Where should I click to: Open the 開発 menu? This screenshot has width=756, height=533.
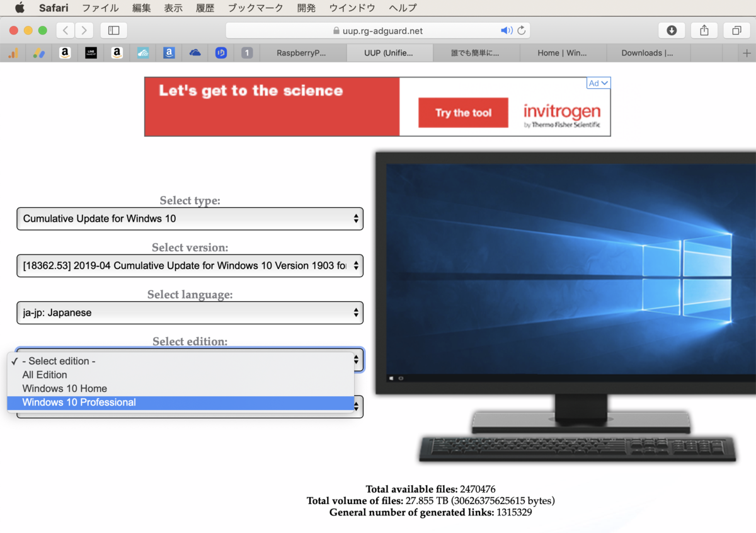tap(307, 8)
